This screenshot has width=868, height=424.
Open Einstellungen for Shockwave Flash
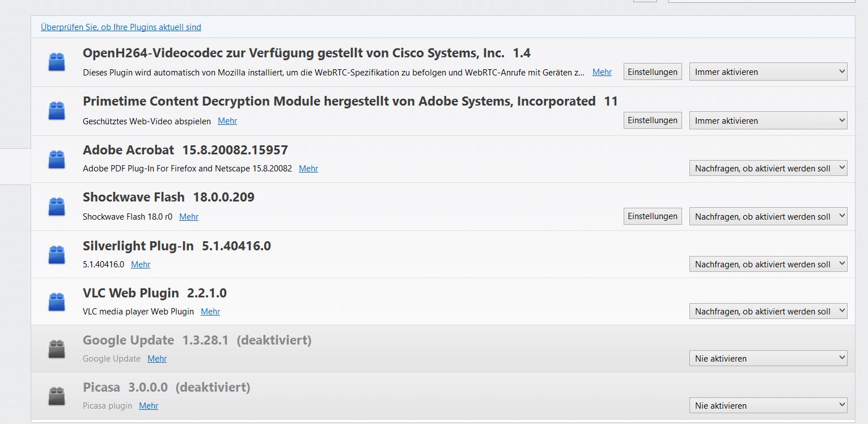[653, 216]
